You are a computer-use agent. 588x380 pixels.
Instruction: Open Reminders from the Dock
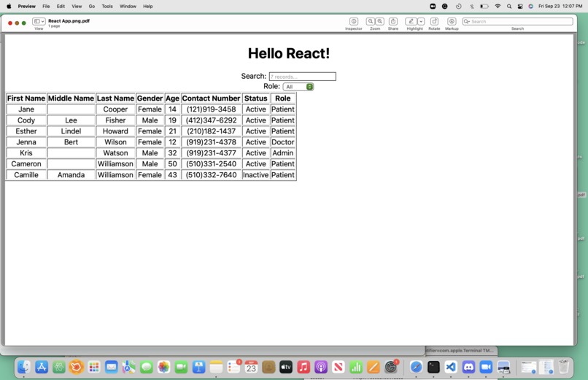233,367
